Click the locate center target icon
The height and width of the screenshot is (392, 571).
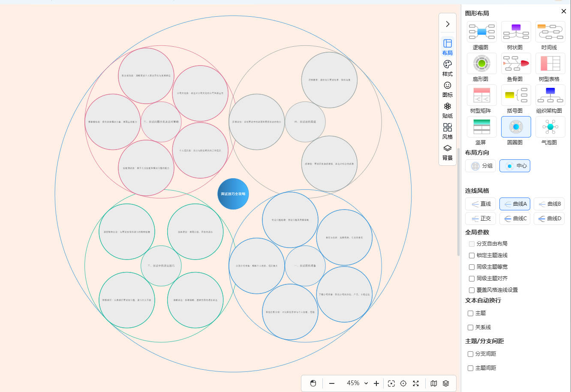point(403,383)
